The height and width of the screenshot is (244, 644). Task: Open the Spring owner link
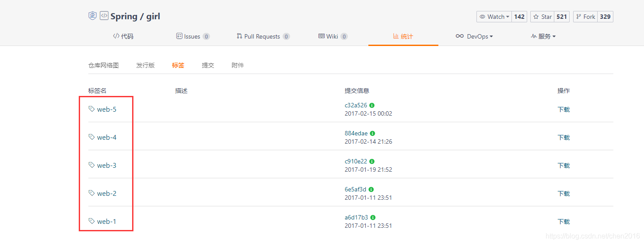pos(124,17)
